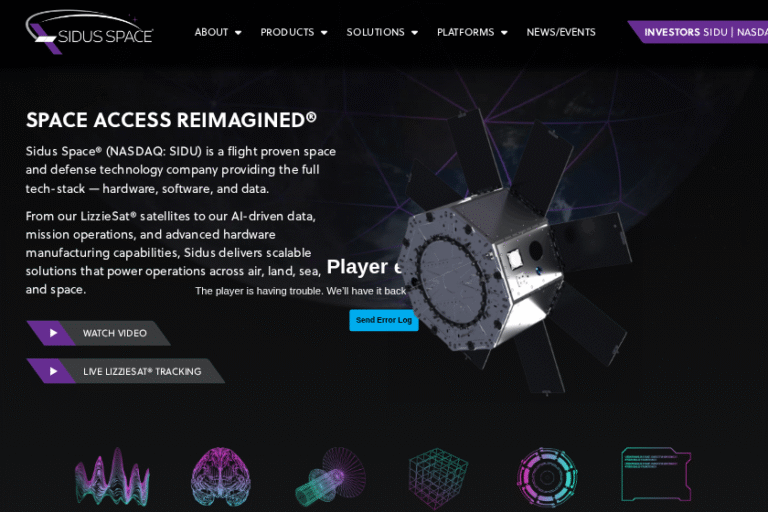The width and height of the screenshot is (768, 512).
Task: Open the Investors SIDU NASDAQ banner link
Action: pos(698,32)
